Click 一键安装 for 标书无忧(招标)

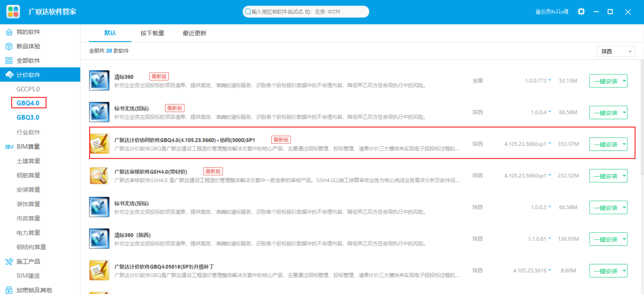pos(606,112)
